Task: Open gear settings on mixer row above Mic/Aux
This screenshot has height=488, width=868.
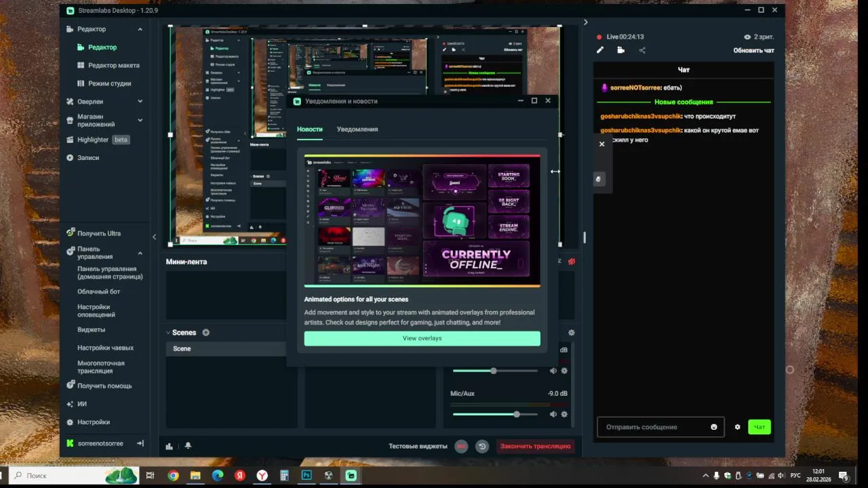Action: 564,371
